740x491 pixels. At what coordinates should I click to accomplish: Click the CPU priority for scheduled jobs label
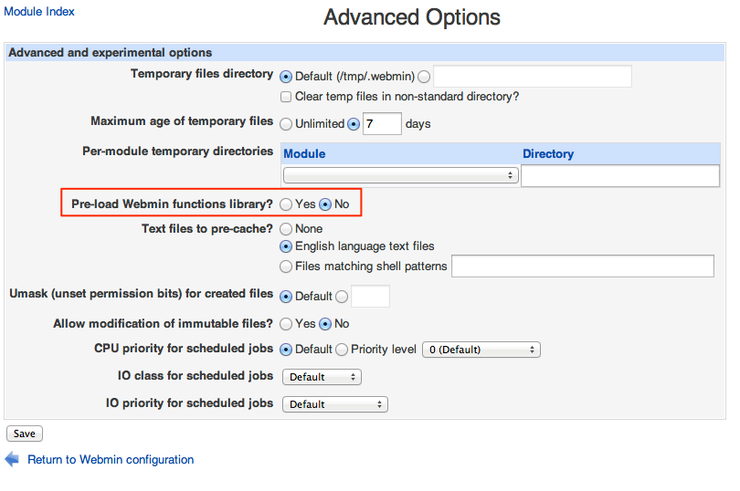184,348
